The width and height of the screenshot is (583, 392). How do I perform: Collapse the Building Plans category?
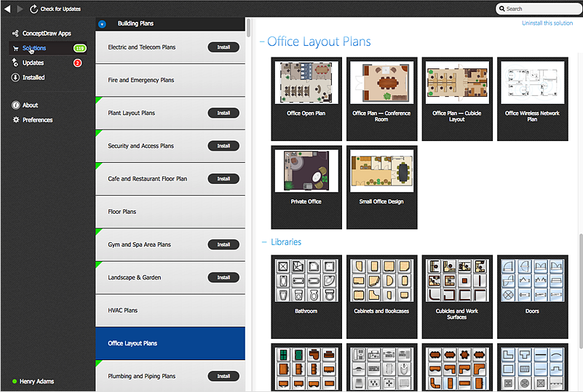102,24
